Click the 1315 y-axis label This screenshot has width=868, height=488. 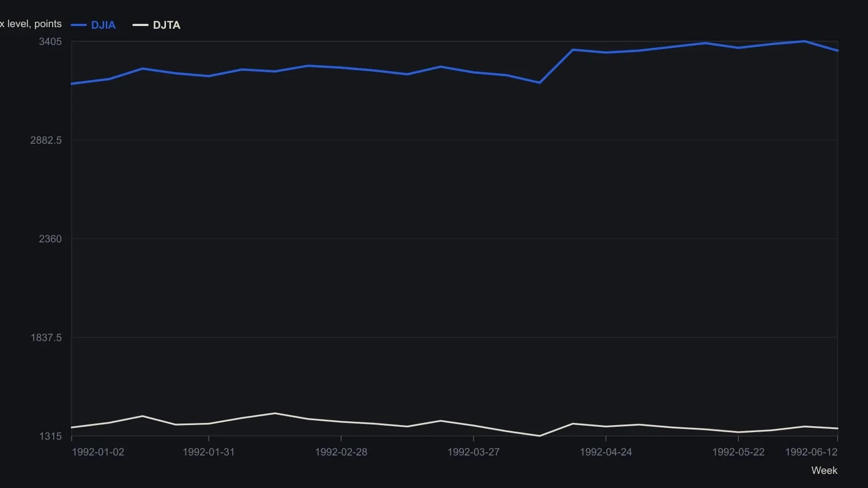[50, 436]
